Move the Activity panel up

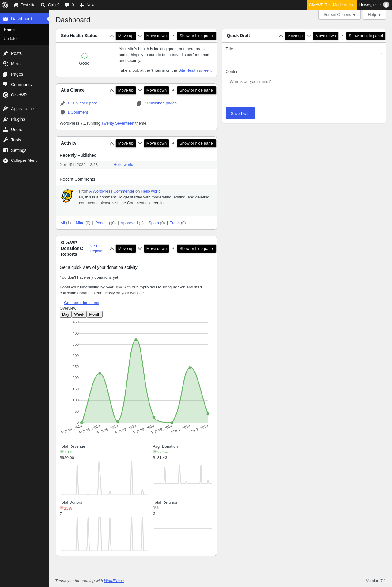pos(112,143)
